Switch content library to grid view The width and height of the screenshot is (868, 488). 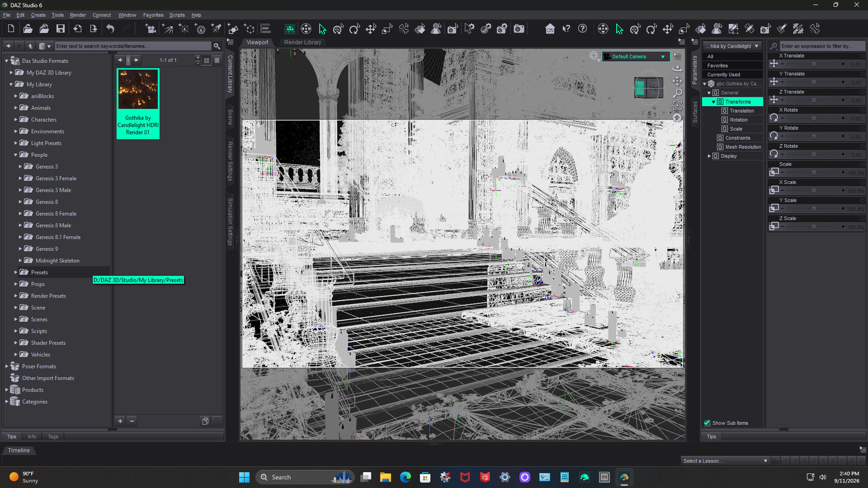tap(207, 60)
